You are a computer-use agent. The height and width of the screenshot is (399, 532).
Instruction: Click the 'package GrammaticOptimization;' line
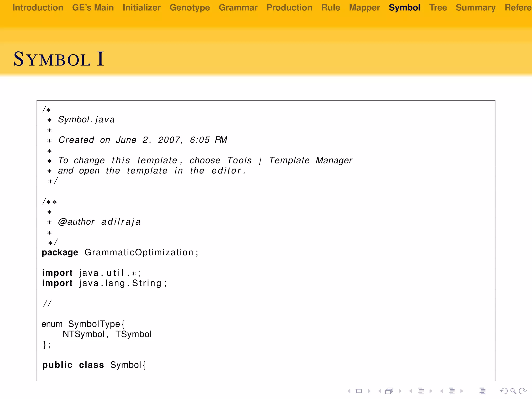pyautogui.click(x=120, y=252)
